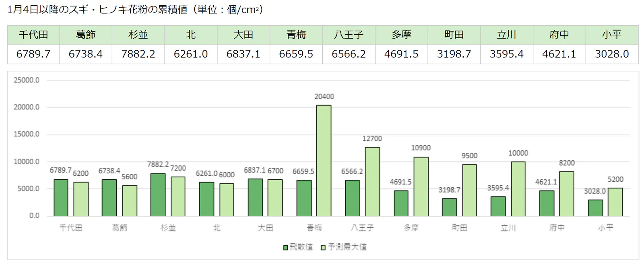Click the 北 table header cell
This screenshot has height=261, width=644.
[191, 35]
